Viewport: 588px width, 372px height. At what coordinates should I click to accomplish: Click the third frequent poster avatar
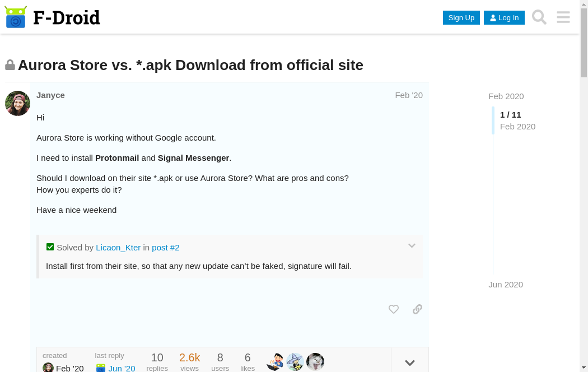click(315, 362)
